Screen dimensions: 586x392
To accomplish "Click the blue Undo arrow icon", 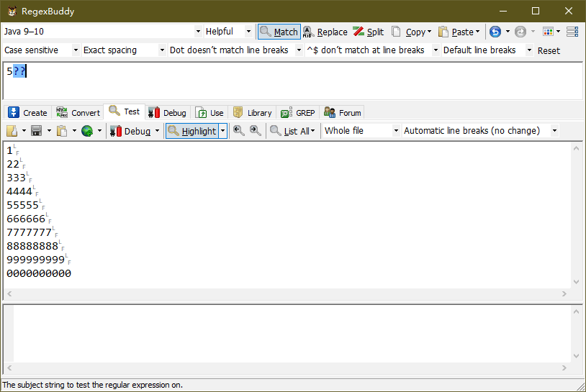I will pyautogui.click(x=495, y=32).
